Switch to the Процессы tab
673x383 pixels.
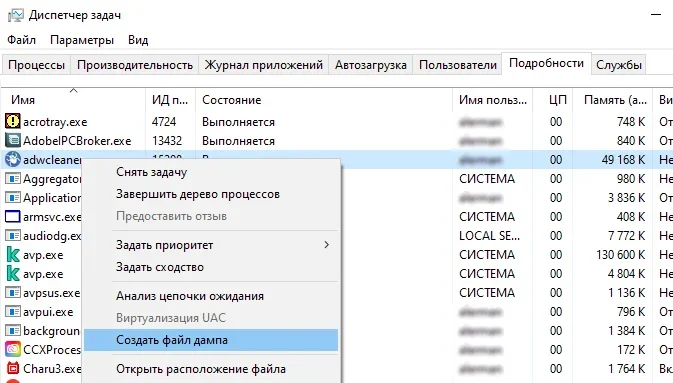(36, 65)
